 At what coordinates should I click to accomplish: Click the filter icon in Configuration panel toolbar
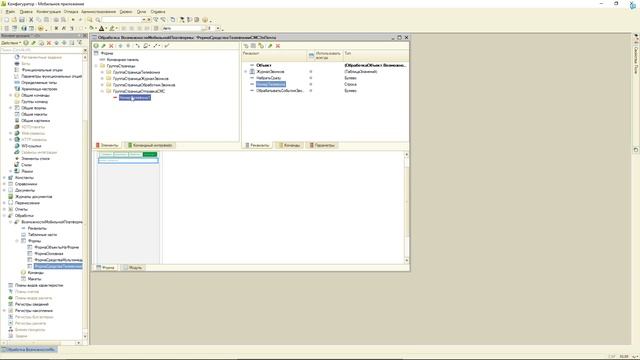click(x=80, y=43)
